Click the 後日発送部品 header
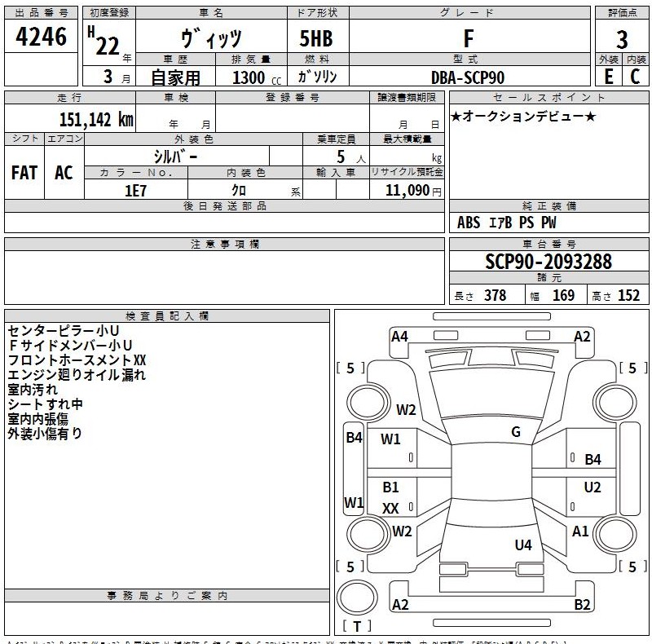This screenshot has width=652, height=644. 225,206
